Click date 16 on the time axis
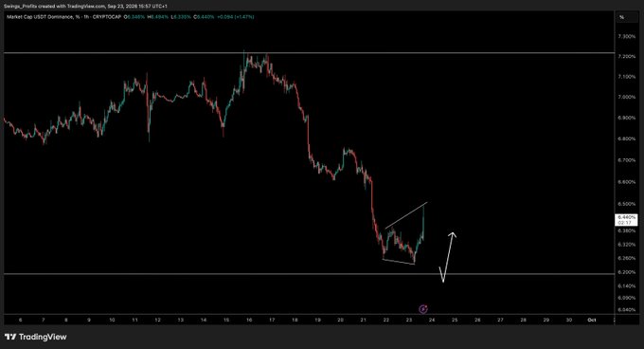The width and height of the screenshot is (644, 349). click(x=249, y=320)
